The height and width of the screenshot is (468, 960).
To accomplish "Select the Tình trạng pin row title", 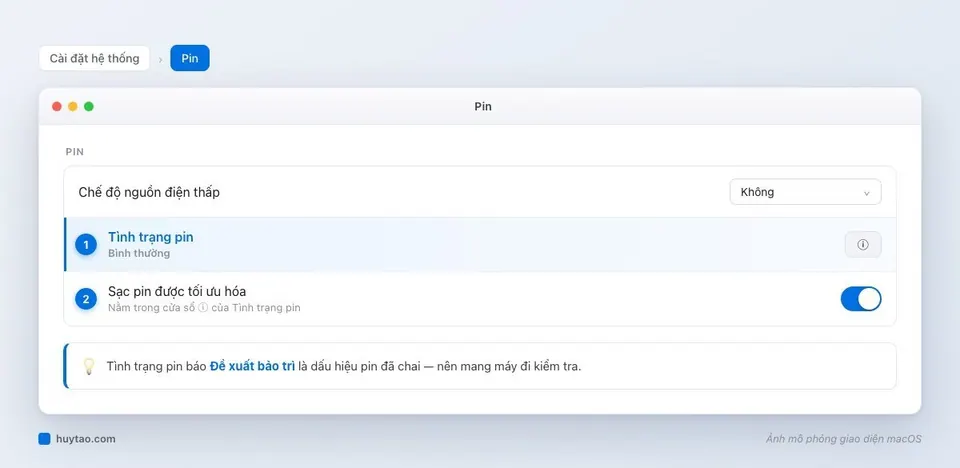I will [151, 237].
